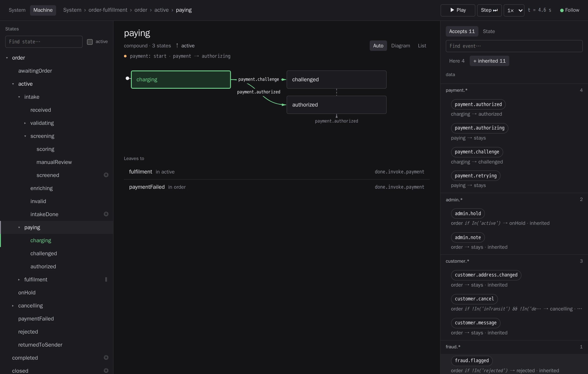Screen dimensions: 588x374
Task: Click the initial-state dot before charging node
Action: (127, 78)
